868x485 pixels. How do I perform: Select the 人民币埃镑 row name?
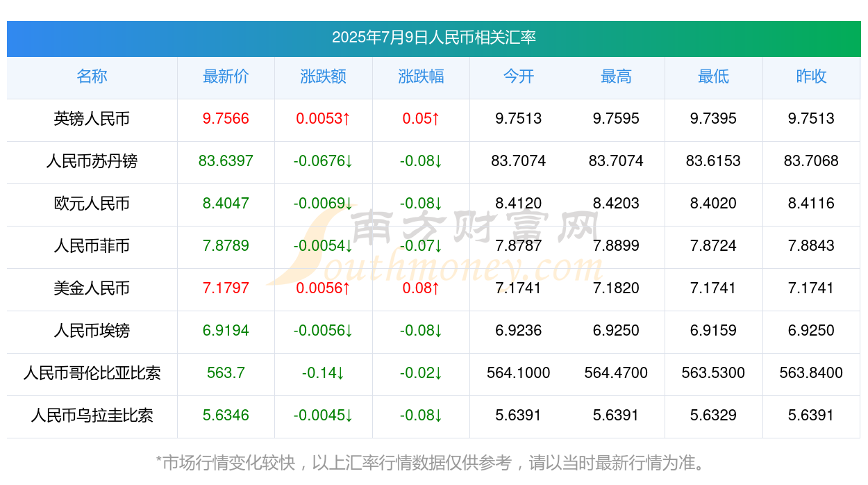92,331
